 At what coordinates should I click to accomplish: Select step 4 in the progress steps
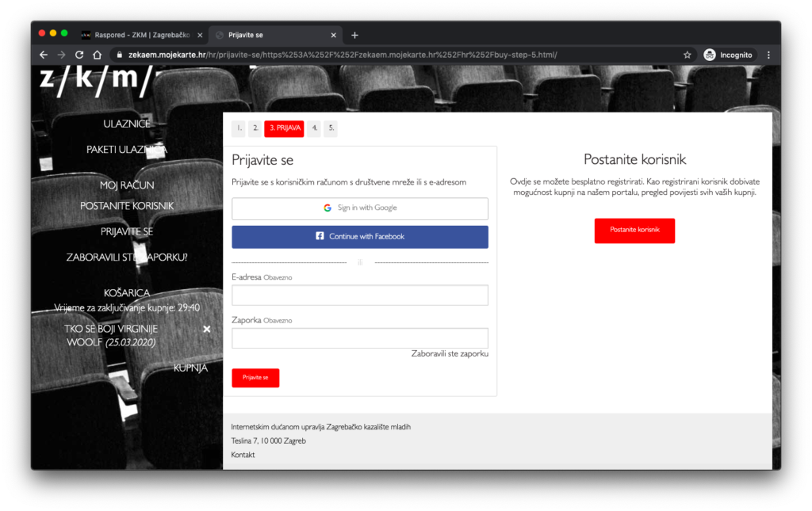tap(314, 128)
